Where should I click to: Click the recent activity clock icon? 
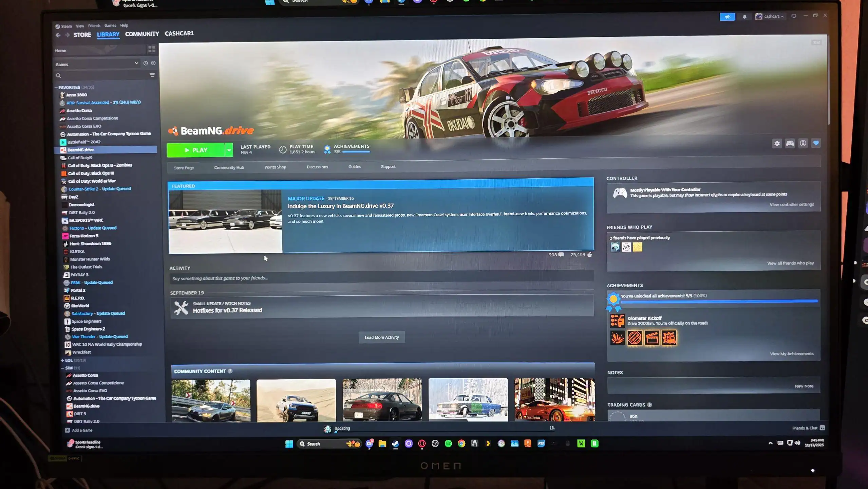click(x=146, y=63)
